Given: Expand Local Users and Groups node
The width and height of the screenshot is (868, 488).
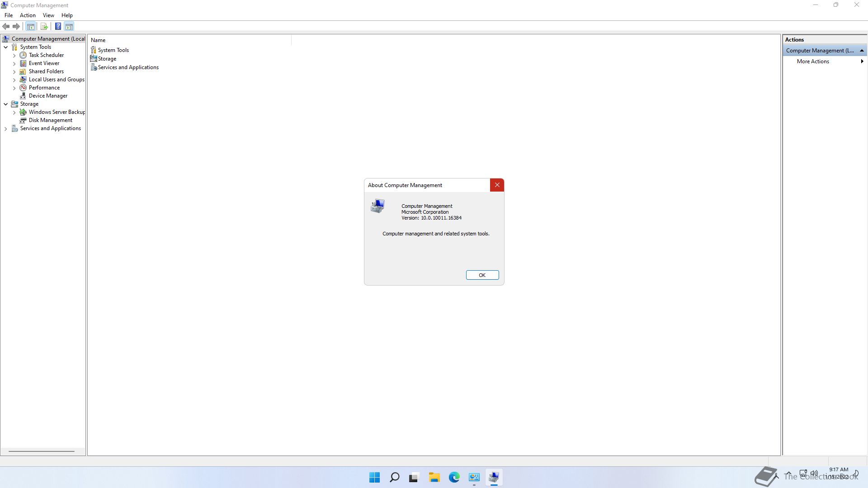Looking at the screenshot, I should point(14,80).
